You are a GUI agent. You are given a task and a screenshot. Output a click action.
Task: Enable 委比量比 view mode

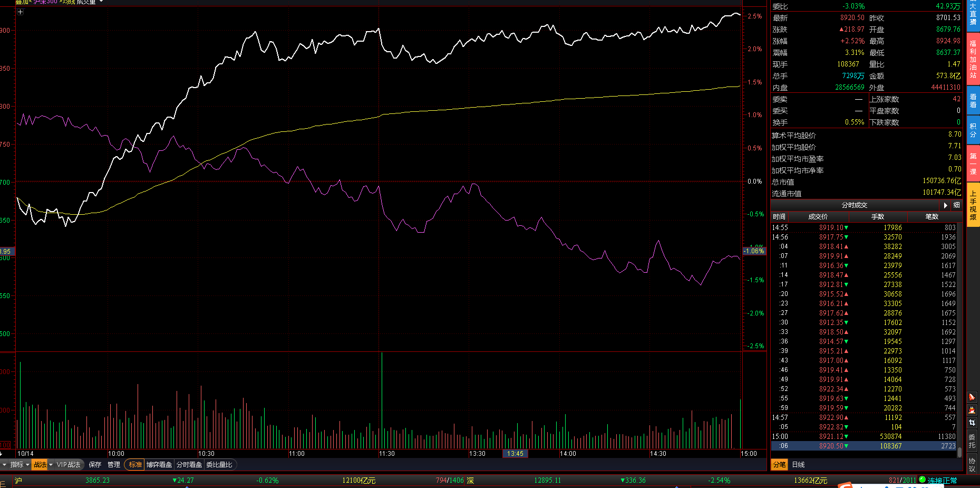(x=219, y=465)
